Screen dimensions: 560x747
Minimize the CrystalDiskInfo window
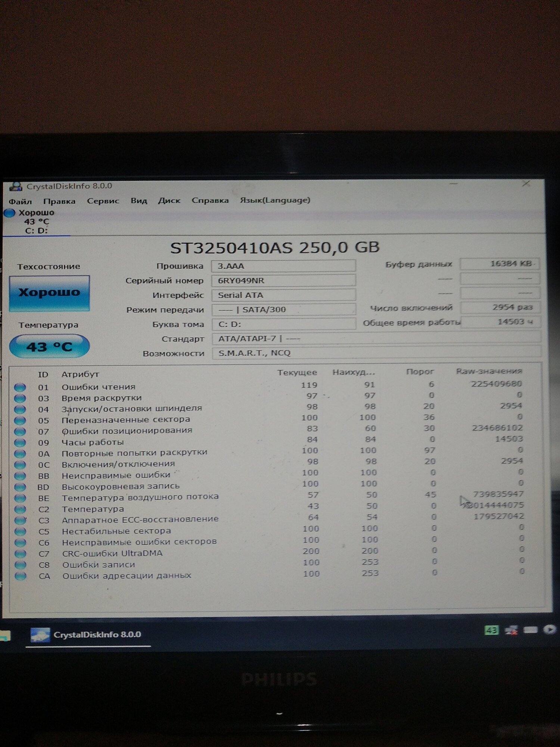[x=454, y=184]
